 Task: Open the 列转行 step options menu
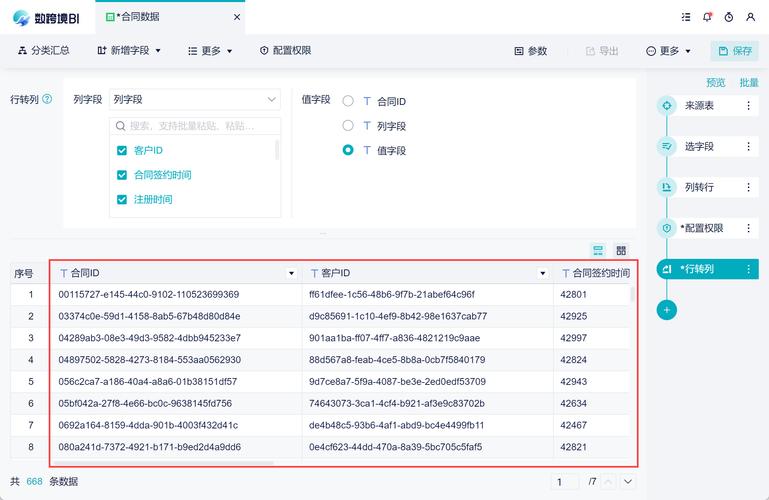748,187
